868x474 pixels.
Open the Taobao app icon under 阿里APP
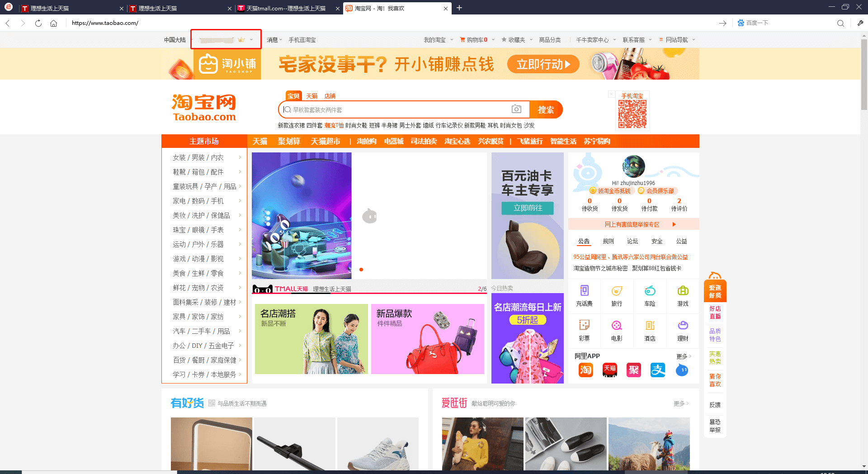click(586, 370)
